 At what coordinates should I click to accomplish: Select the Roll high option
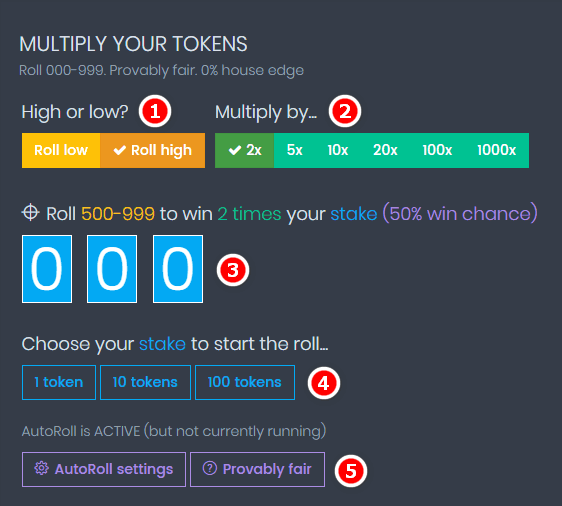pos(153,151)
